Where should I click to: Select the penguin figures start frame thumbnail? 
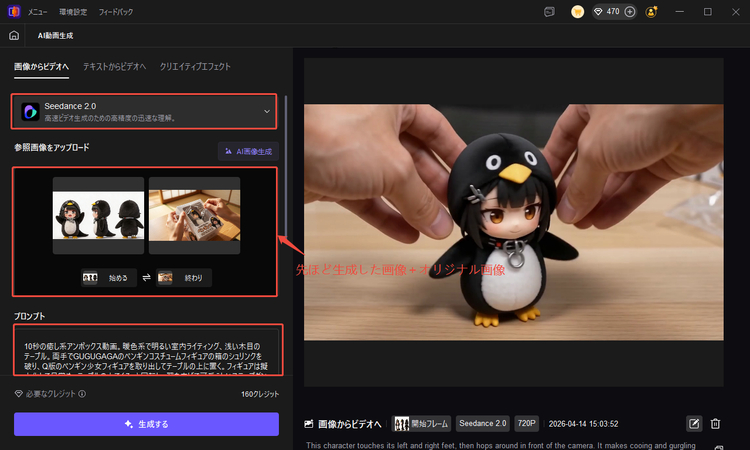point(98,215)
